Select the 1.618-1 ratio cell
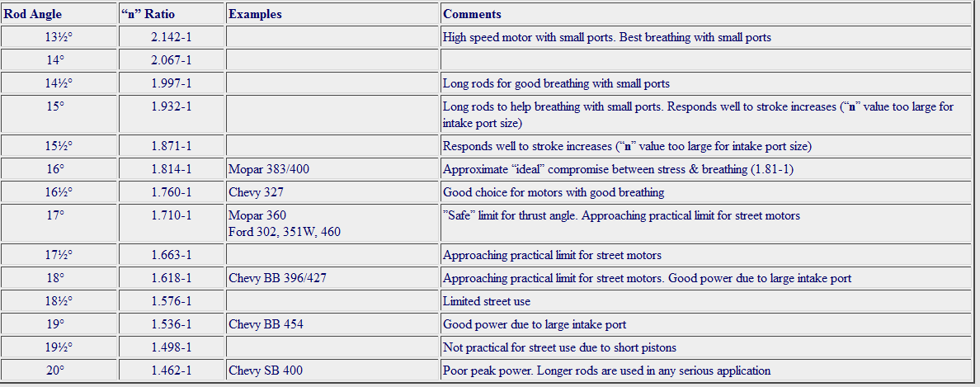 pyautogui.click(x=172, y=278)
